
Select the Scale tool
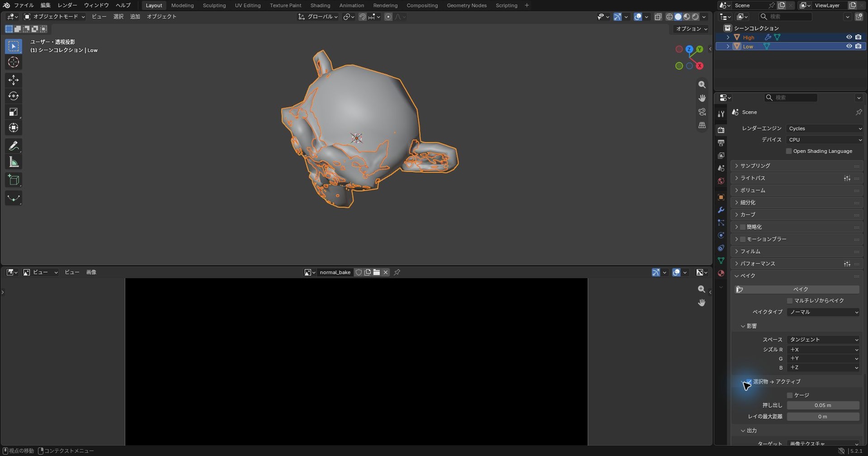14,112
